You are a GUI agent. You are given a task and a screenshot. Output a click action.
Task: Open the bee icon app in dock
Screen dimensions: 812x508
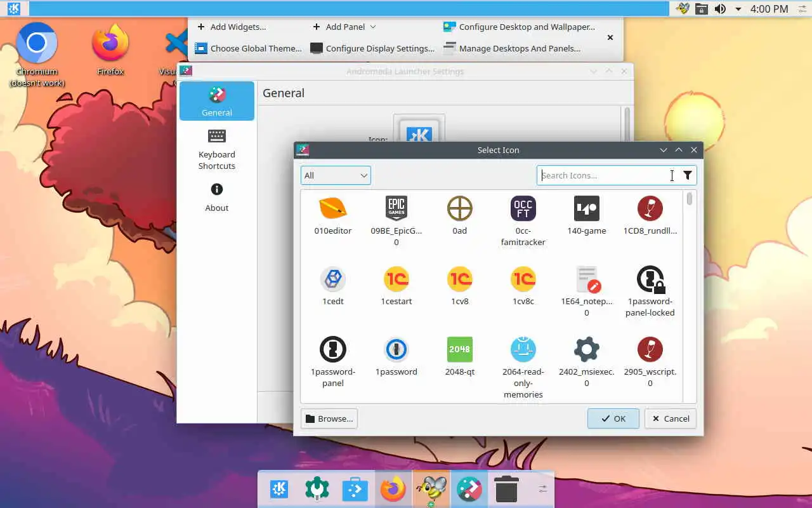click(x=431, y=489)
